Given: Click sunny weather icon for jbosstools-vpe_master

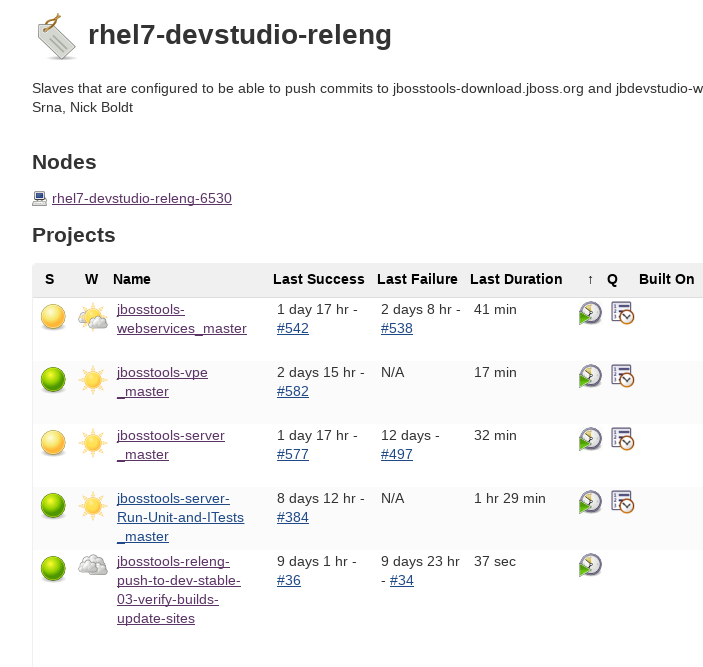Looking at the screenshot, I should coord(93,380).
